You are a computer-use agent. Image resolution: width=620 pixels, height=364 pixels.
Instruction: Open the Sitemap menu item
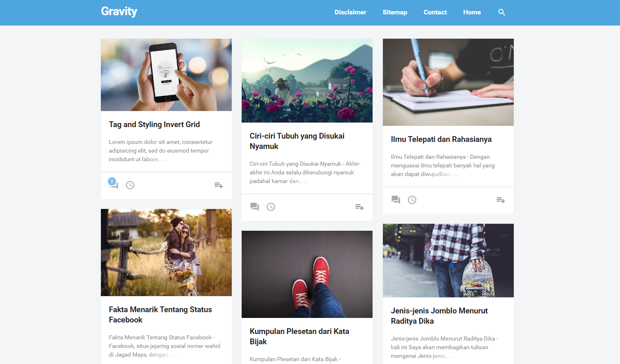[x=395, y=12]
